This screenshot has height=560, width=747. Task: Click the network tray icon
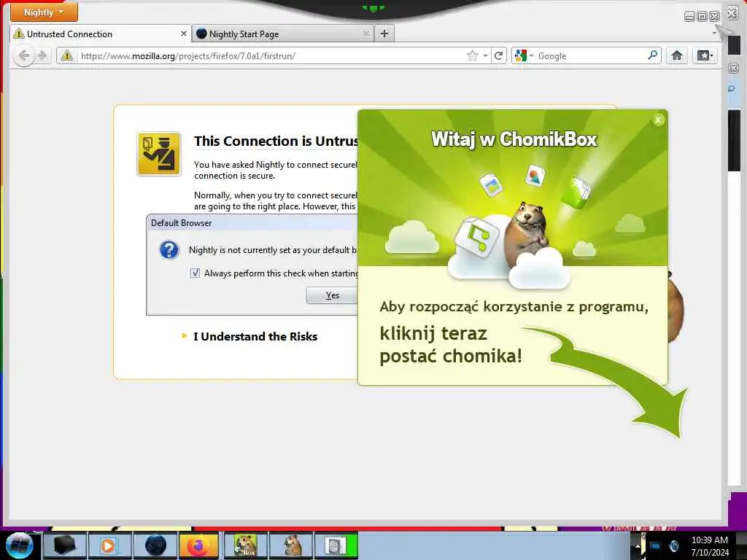point(655,545)
